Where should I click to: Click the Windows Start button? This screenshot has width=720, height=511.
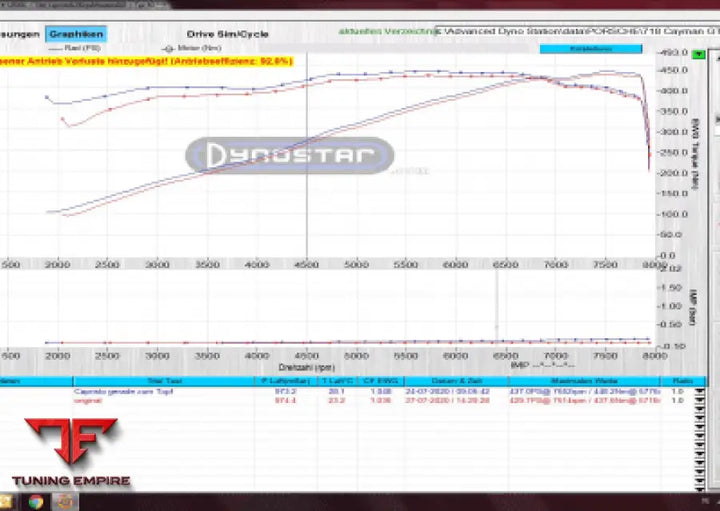(9, 501)
